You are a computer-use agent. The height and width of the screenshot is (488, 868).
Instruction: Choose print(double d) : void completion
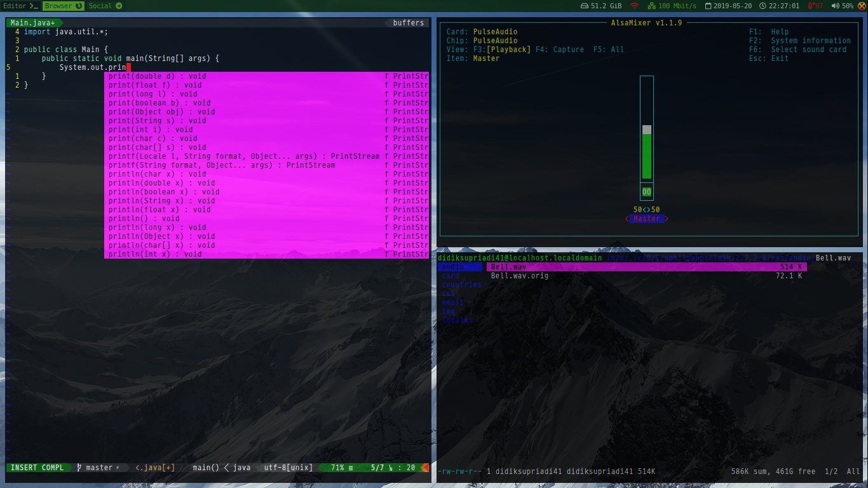[267, 76]
